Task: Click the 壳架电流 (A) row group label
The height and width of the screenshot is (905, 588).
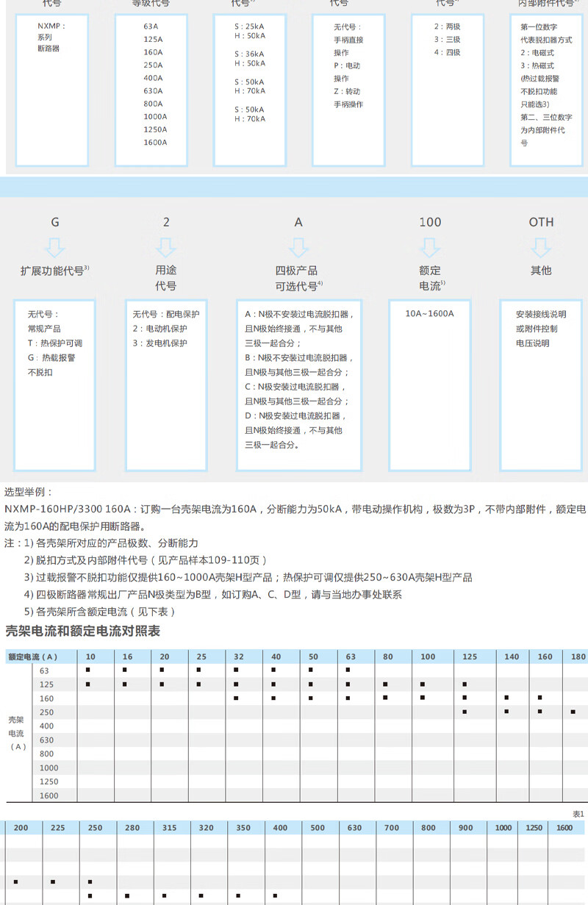Action: click(x=17, y=732)
